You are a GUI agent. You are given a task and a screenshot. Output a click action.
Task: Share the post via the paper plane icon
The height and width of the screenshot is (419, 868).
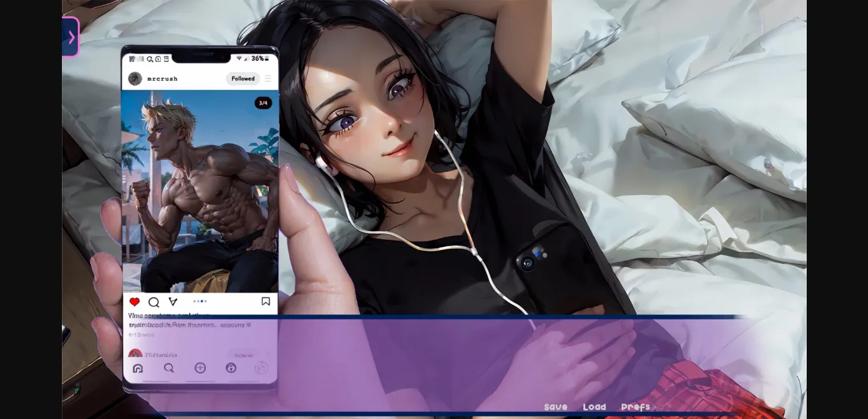coord(174,301)
